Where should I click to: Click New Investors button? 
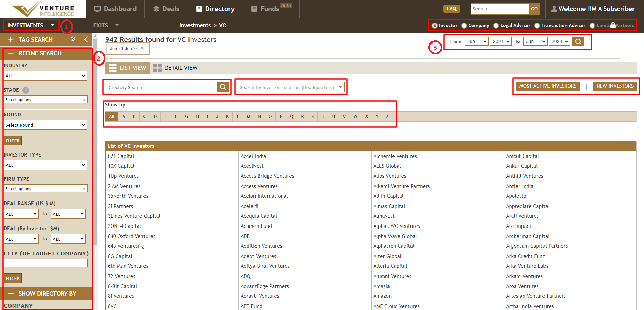coord(615,86)
